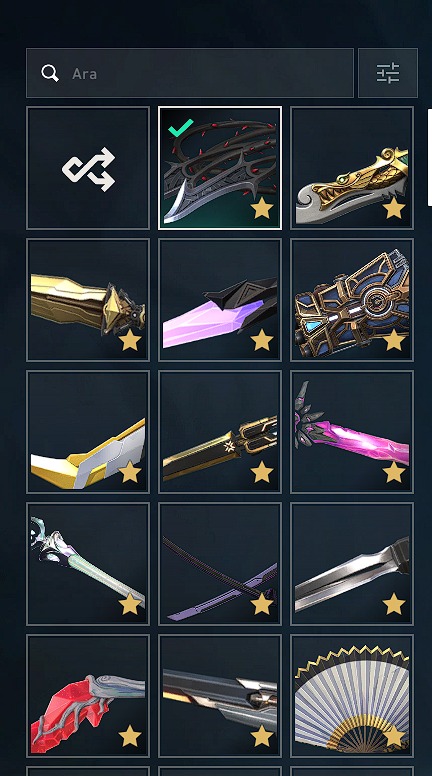
Task: Toggle favorite star on purple crystal dagger
Action: point(262,341)
